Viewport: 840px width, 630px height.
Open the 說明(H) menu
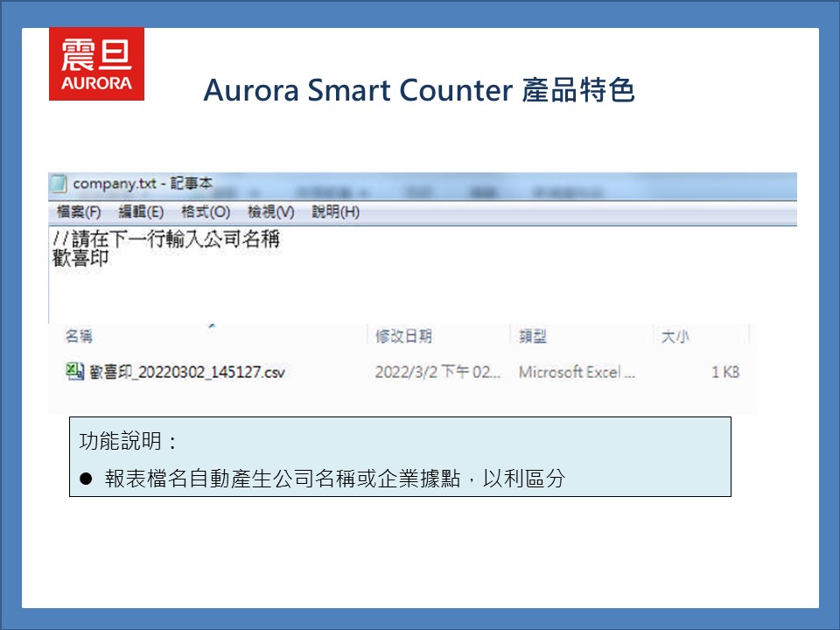[335, 212]
